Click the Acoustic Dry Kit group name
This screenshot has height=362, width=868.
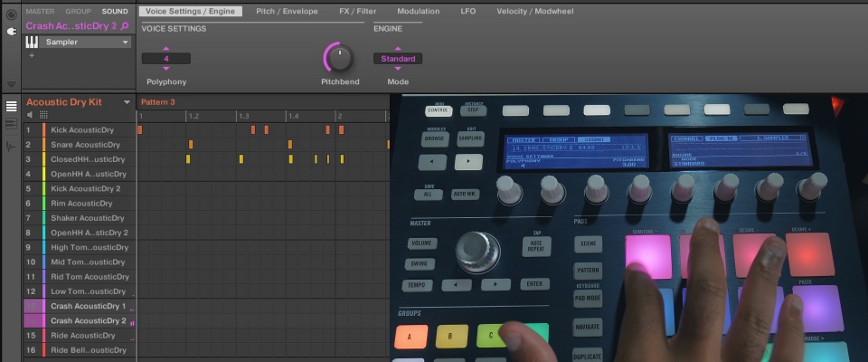pyautogui.click(x=63, y=102)
